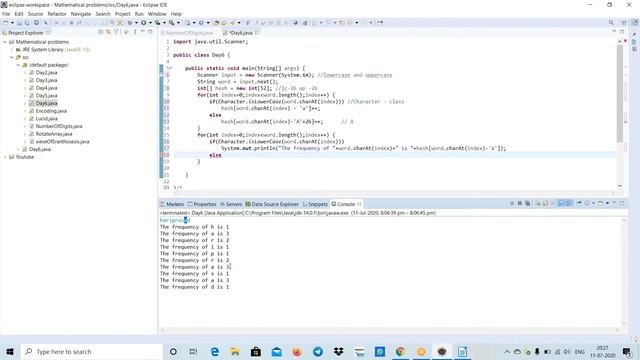
Task: Expand the JRE System Library node
Action: 12,50
